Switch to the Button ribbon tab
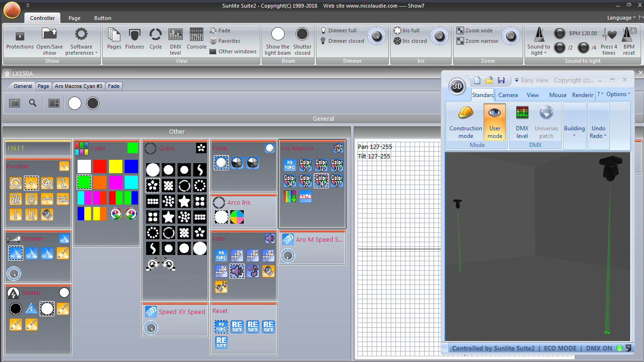This screenshot has width=644, height=362. coord(103,18)
